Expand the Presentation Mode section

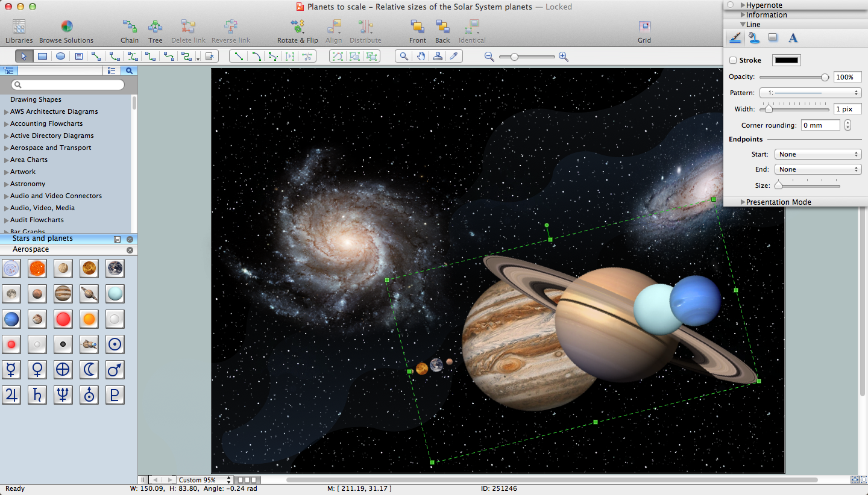pos(743,202)
